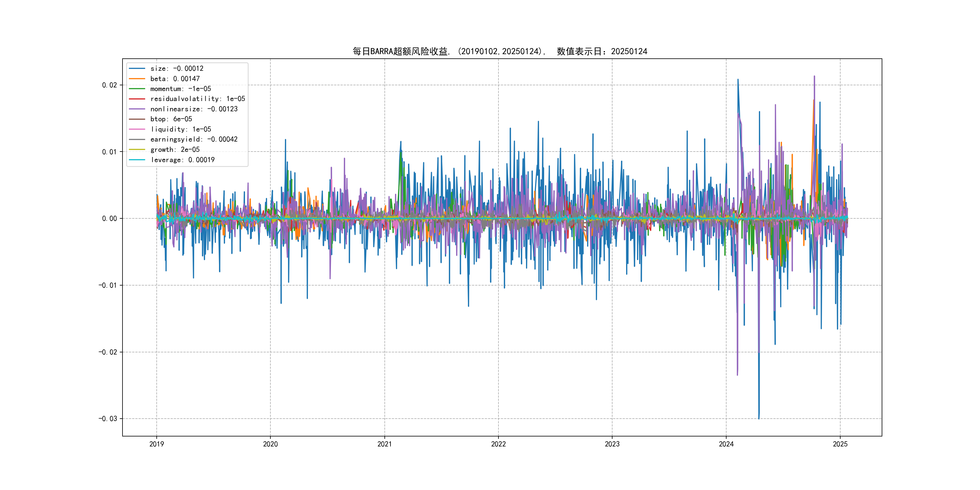The height and width of the screenshot is (490, 980).
Task: Click the blue size line swatch
Action: pos(137,68)
